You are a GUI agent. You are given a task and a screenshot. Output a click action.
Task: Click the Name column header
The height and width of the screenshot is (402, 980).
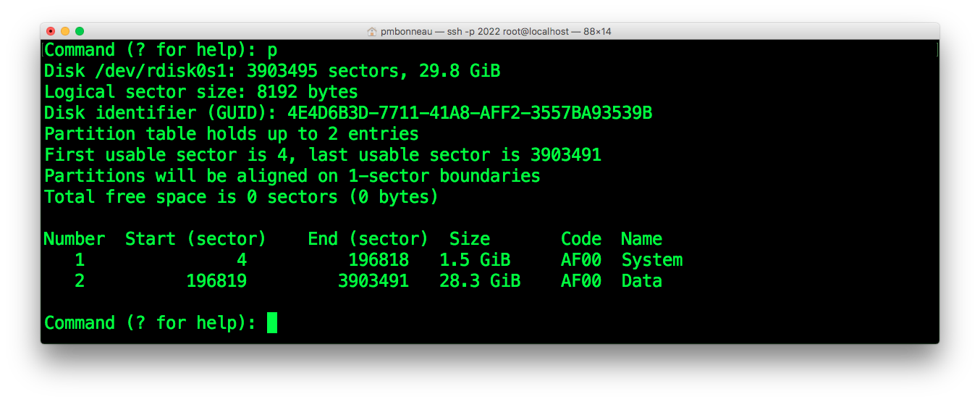(641, 239)
